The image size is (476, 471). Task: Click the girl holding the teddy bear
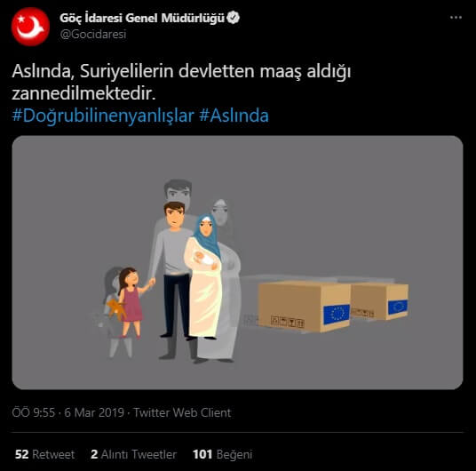[129, 302]
